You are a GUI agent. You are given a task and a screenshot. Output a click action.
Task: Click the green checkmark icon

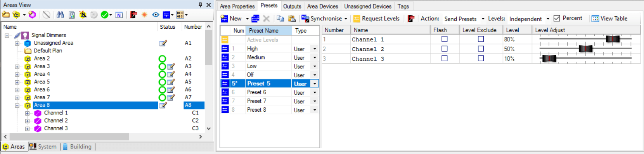click(104, 15)
